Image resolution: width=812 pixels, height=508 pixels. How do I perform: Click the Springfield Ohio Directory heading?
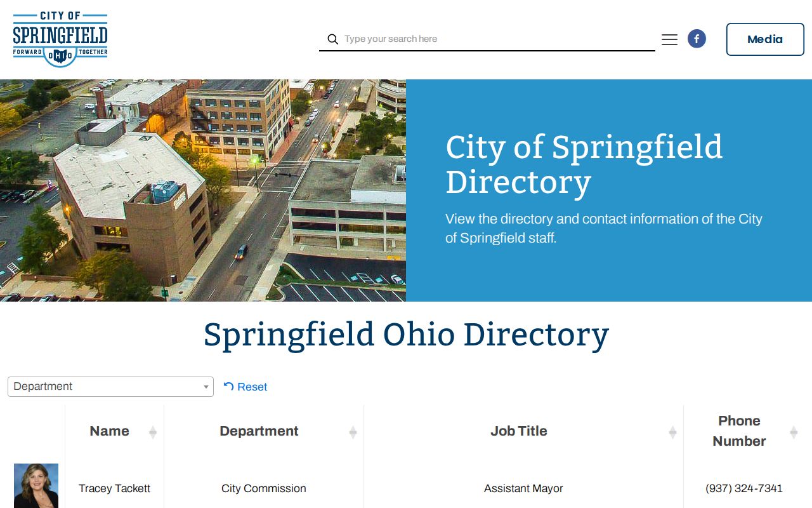tap(406, 335)
